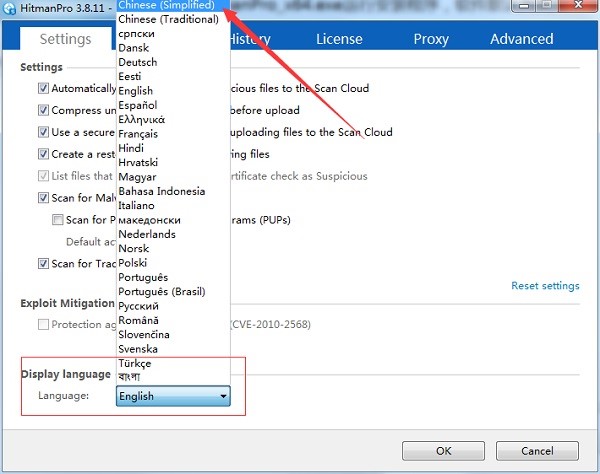The image size is (600, 474).
Task: Open the Advanced tab
Action: point(521,39)
